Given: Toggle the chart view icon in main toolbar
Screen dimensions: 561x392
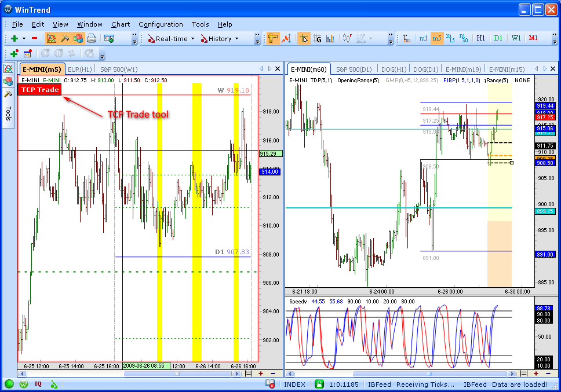Looking at the screenshot, I should coord(51,39).
